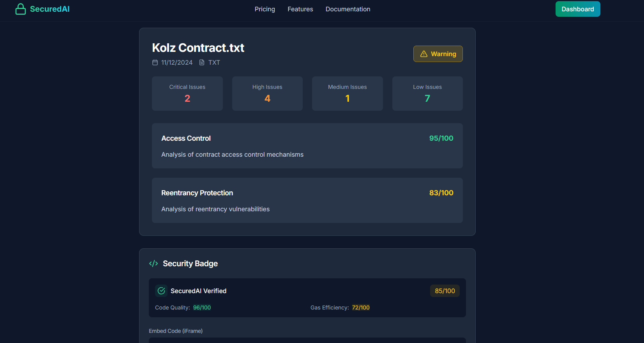Click the SecuredAI Verified checkmark icon
This screenshot has width=644, height=343.
click(161, 291)
